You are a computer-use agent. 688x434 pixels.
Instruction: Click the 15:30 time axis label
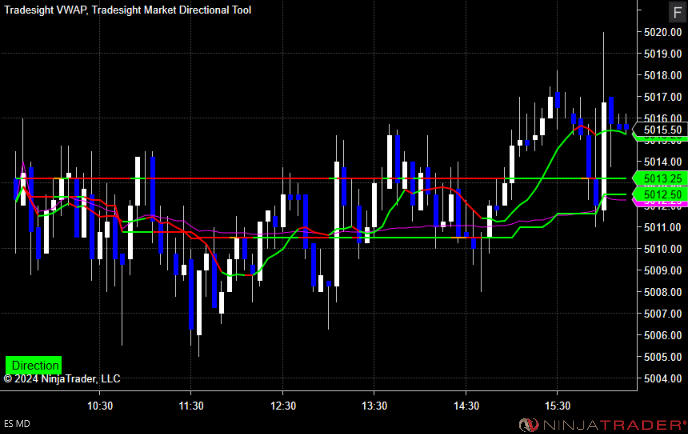[558, 406]
